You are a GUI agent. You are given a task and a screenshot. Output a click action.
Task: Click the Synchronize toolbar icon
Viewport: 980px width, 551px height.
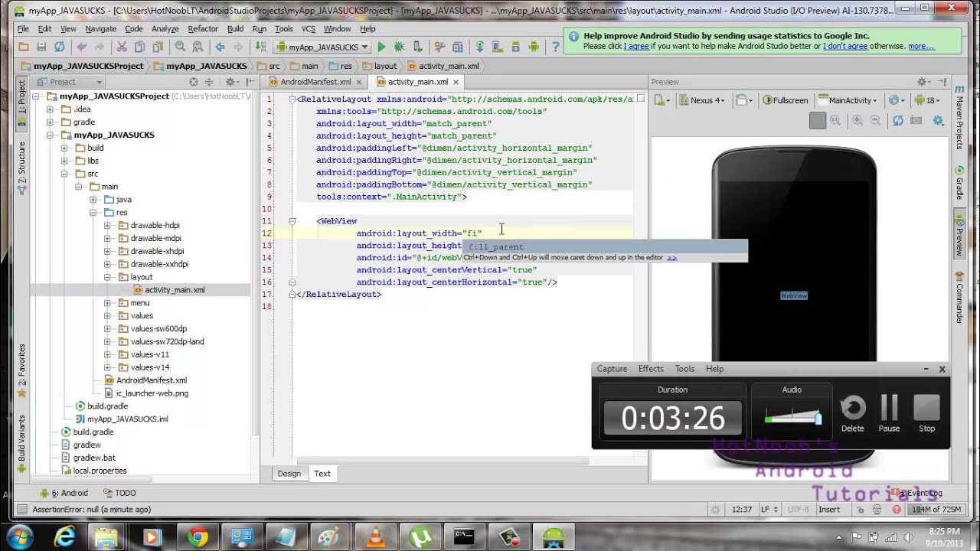coord(59,47)
